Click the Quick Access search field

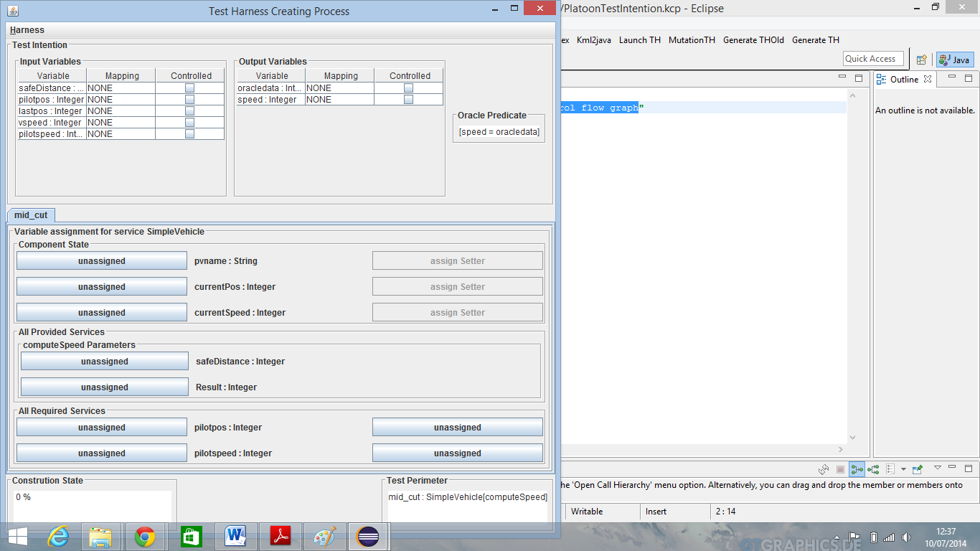pos(872,59)
